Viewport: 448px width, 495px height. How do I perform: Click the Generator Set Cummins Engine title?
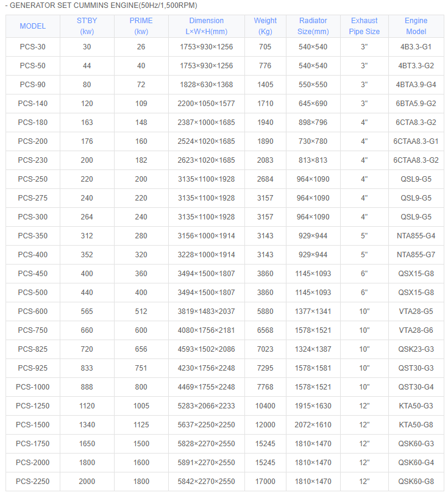pyautogui.click(x=101, y=5)
